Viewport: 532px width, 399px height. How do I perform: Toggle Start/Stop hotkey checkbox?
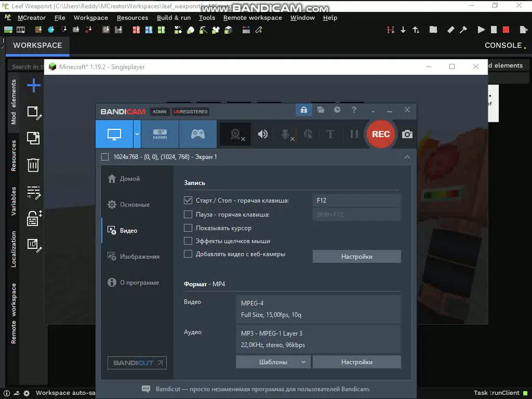[x=188, y=200]
